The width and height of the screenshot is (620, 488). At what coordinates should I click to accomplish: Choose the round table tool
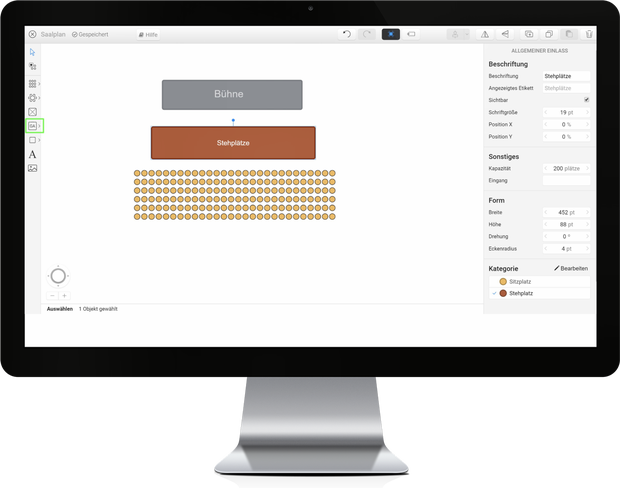pyautogui.click(x=32, y=98)
